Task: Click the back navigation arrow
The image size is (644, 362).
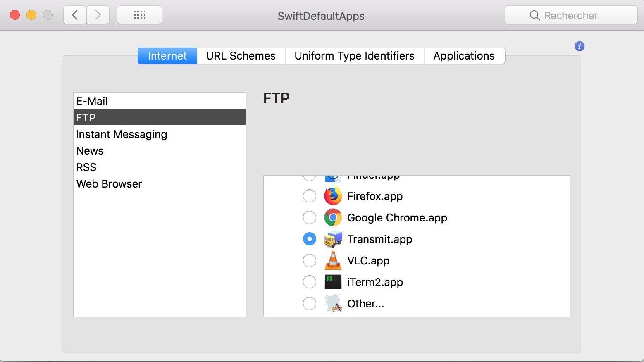Action: pos(74,14)
